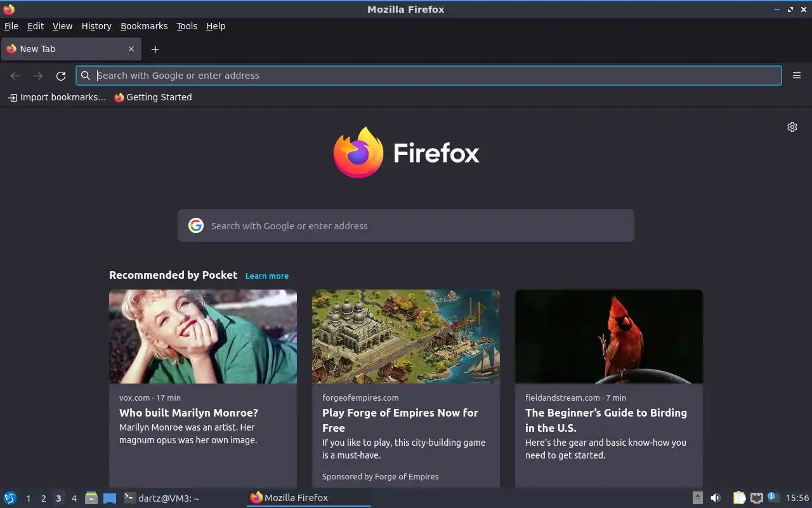Image resolution: width=812 pixels, height=508 pixels.
Task: Focus the address bar field
Action: [429, 76]
